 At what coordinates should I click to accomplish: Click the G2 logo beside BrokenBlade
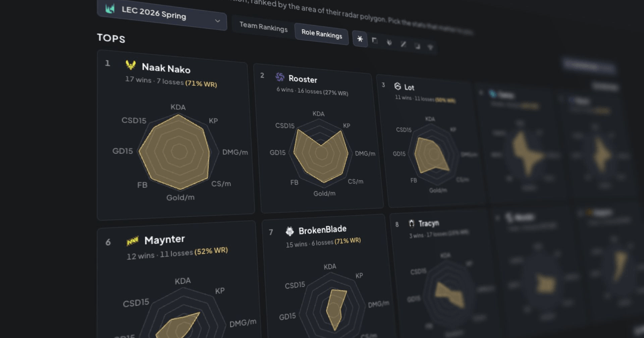[290, 231]
